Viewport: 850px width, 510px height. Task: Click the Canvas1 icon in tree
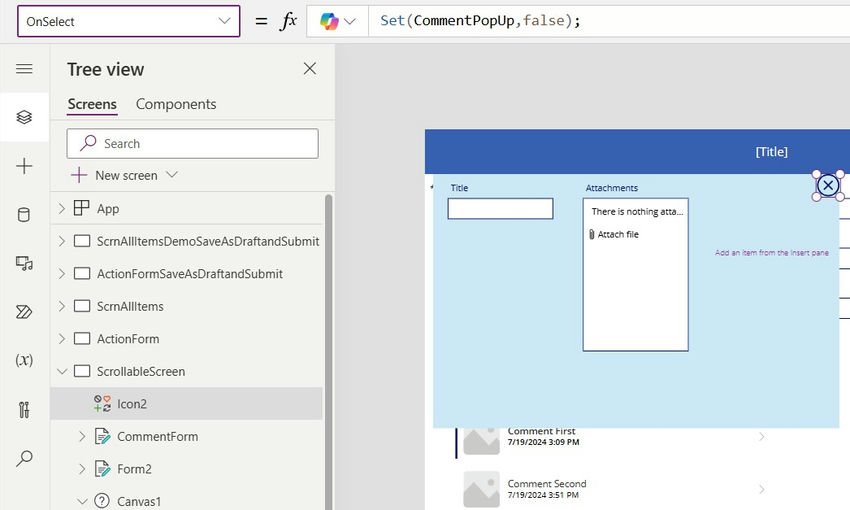click(x=102, y=501)
